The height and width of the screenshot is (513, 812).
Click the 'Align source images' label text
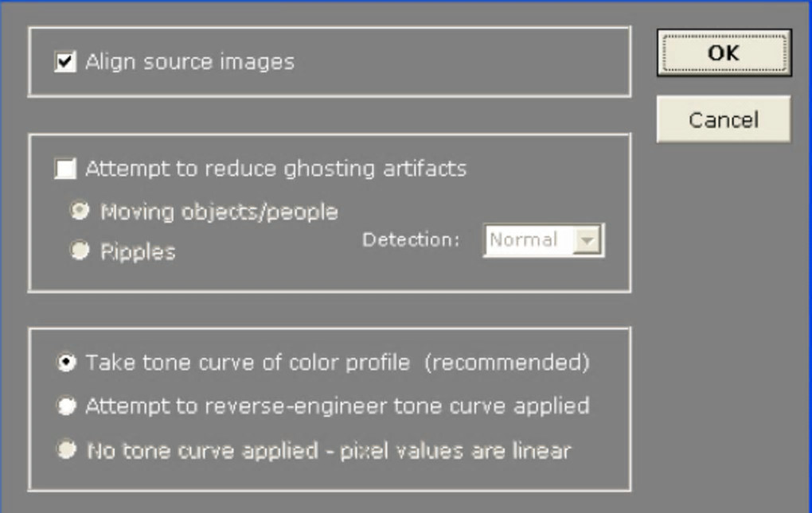click(189, 61)
